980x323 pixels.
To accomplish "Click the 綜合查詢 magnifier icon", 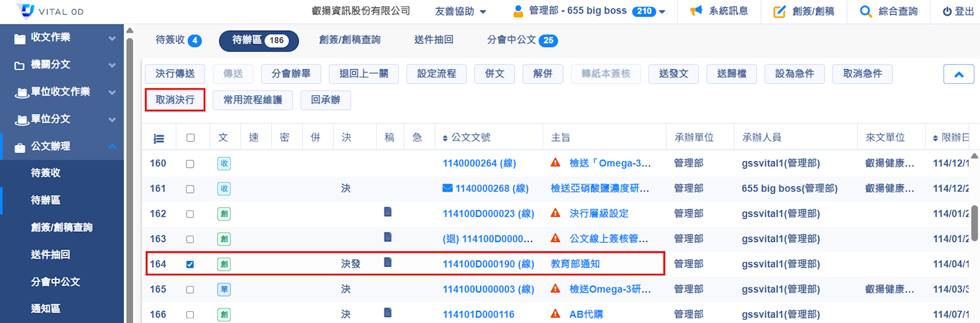I will [865, 11].
